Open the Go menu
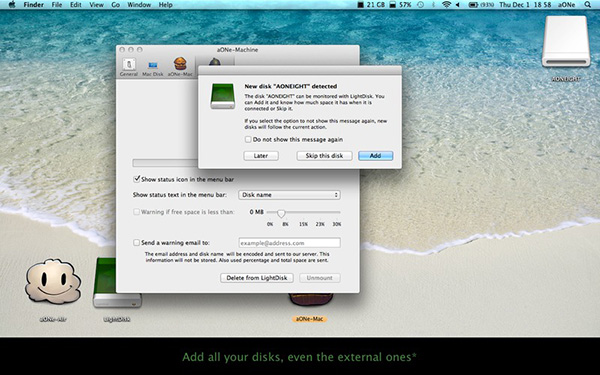 [x=115, y=5]
